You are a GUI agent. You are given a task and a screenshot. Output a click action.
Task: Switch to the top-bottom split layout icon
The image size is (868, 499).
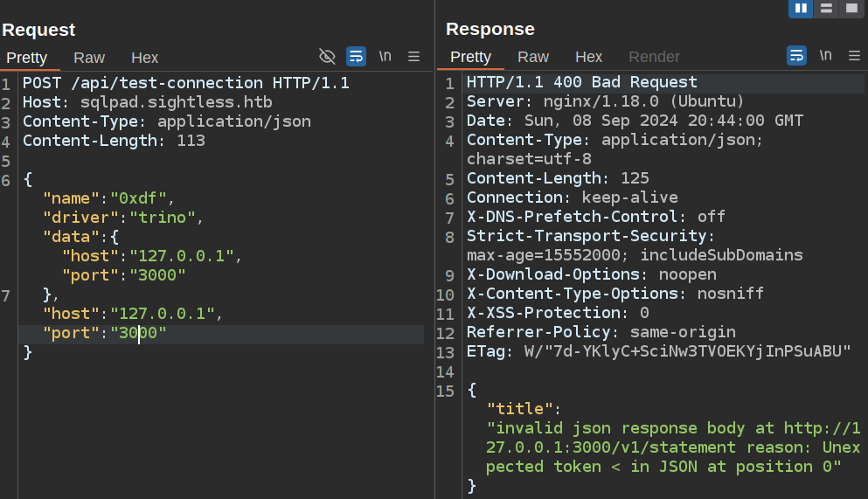click(x=825, y=9)
